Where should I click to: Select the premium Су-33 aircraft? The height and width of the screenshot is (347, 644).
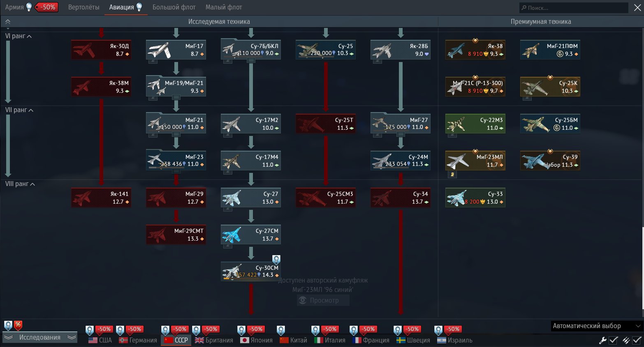pyautogui.click(x=475, y=198)
